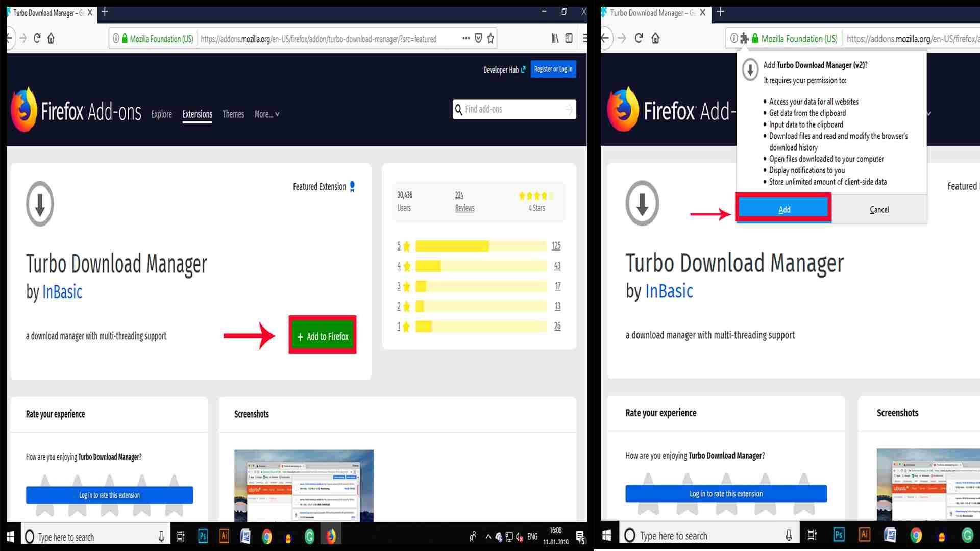The height and width of the screenshot is (551, 980).
Task: Bookmark this page with the star icon
Action: point(491,38)
